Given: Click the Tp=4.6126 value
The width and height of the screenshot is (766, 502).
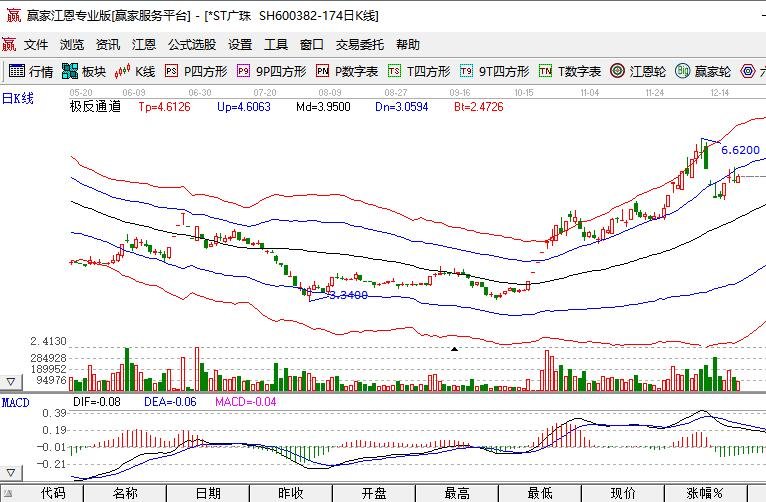Looking at the screenshot, I should [165, 107].
